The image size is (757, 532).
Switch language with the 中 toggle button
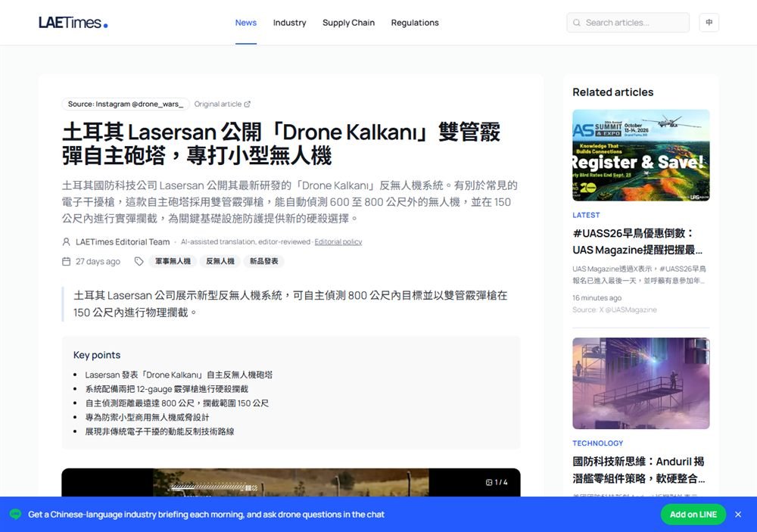(x=709, y=23)
